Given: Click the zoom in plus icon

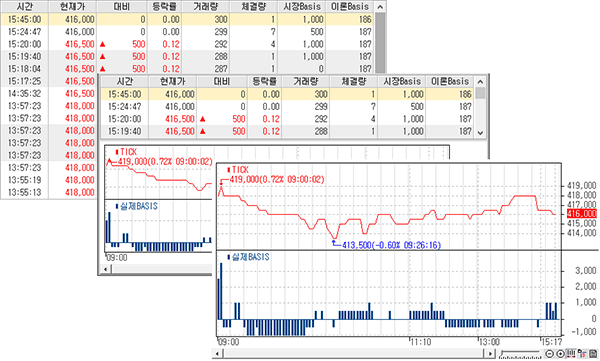Looking at the screenshot, I should pyautogui.click(x=561, y=354).
